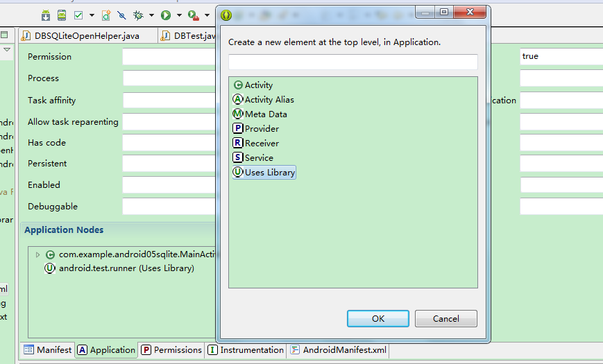Click Cancel in the new element dialog

(x=446, y=319)
